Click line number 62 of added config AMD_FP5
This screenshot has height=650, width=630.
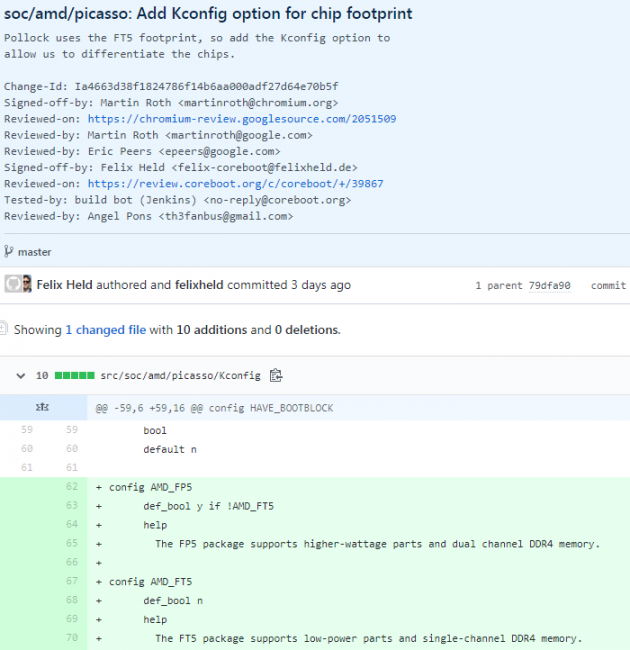pos(70,487)
